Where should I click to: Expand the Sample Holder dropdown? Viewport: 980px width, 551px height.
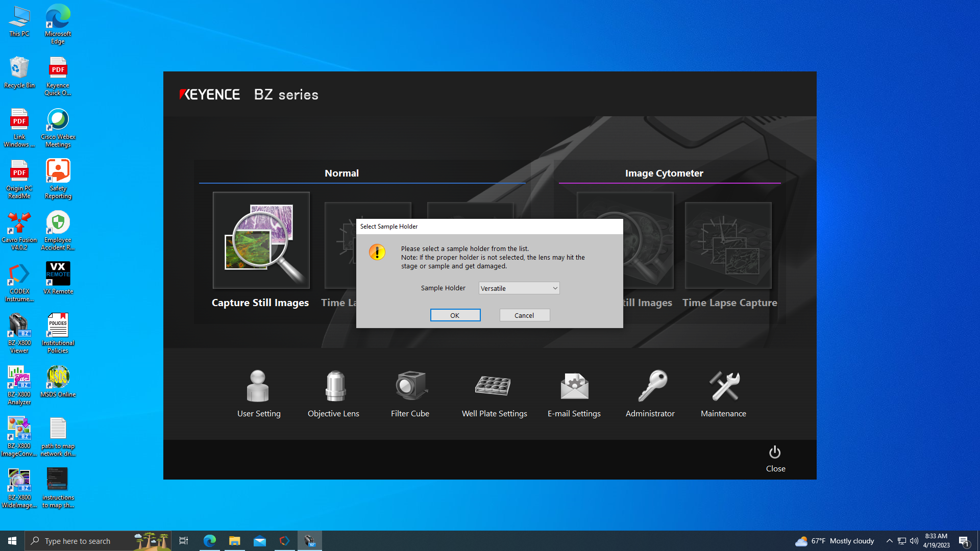[x=555, y=288]
